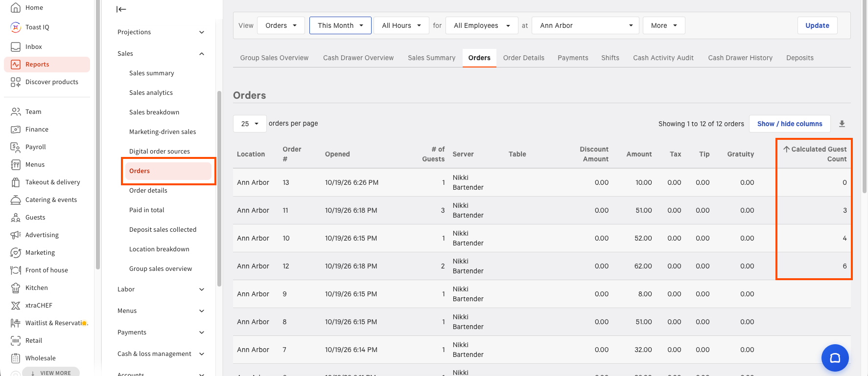
Task: Select Order details in Sales menu
Action: (148, 191)
